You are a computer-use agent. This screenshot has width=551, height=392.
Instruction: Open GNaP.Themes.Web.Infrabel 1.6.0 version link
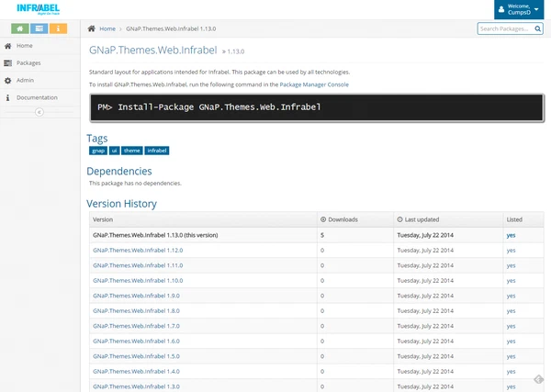point(136,342)
